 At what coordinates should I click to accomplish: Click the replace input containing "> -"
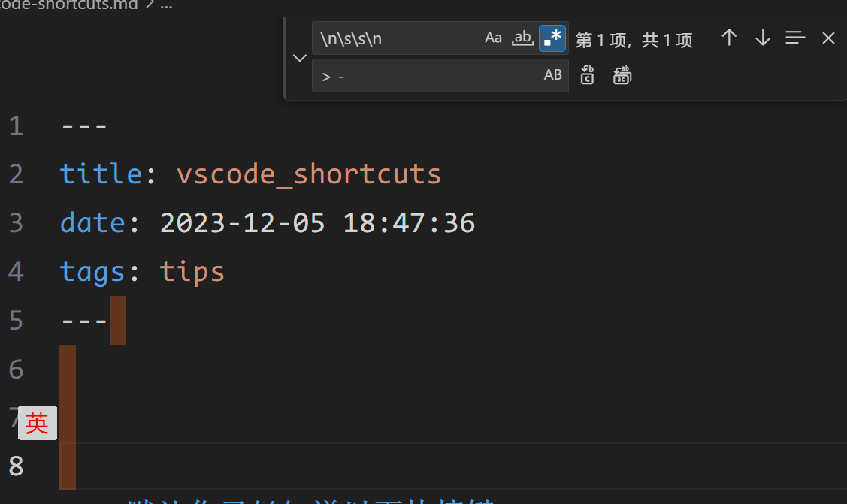(x=427, y=76)
